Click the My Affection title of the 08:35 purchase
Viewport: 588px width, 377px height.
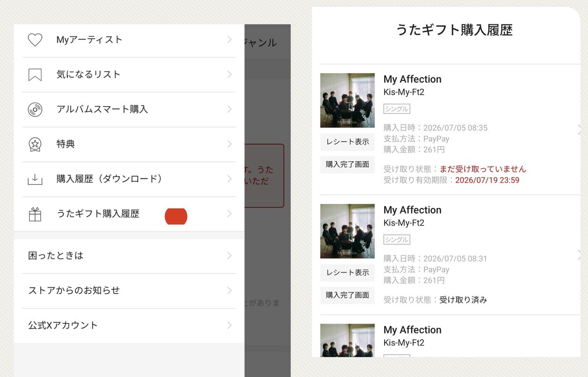[x=413, y=79]
